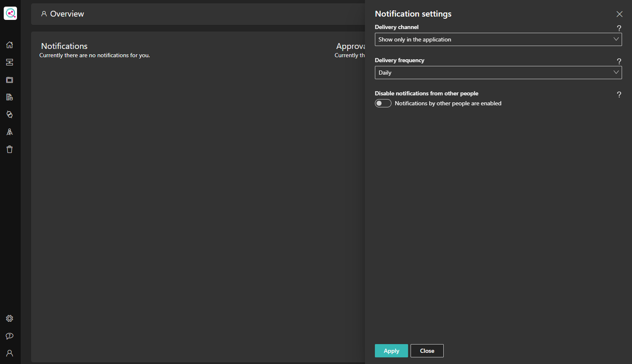Screen dimensions: 632x364
Task: Open the feedback chat bubble icon
Action: coord(10,336)
